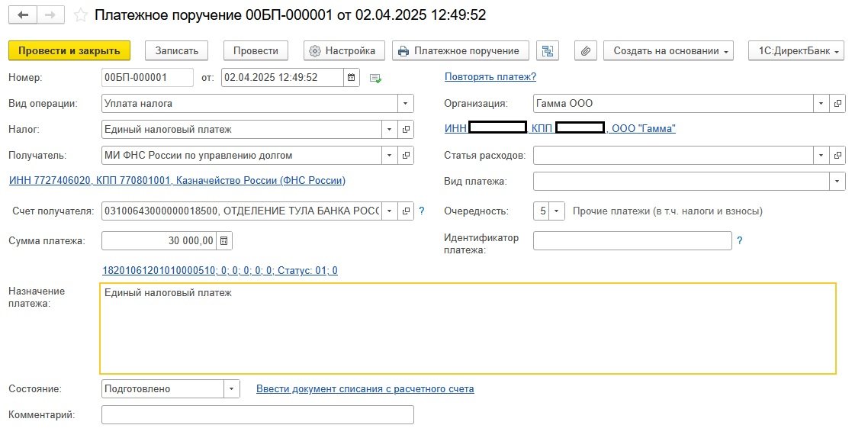Open the Организация item form icon

click(x=837, y=104)
